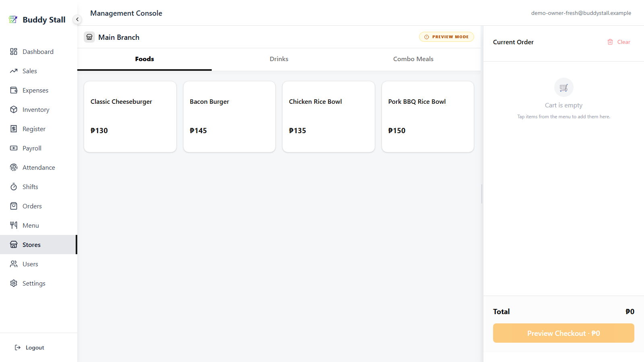Image resolution: width=644 pixels, height=362 pixels.
Task: Click the Logout arrow icon
Action: (18, 348)
